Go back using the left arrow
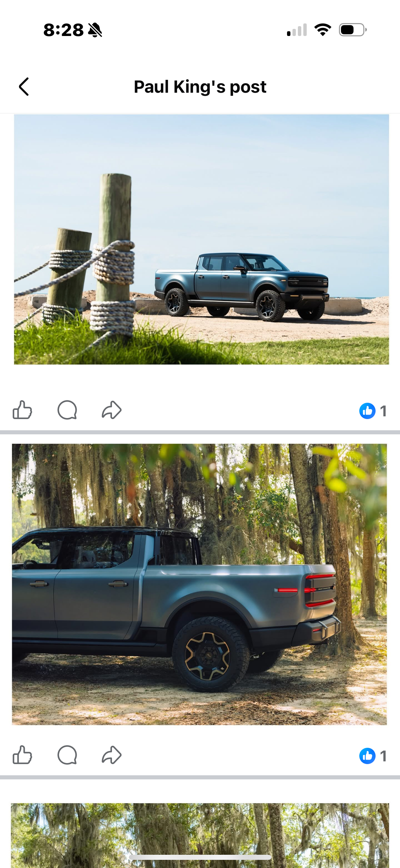400x868 pixels. [x=24, y=87]
